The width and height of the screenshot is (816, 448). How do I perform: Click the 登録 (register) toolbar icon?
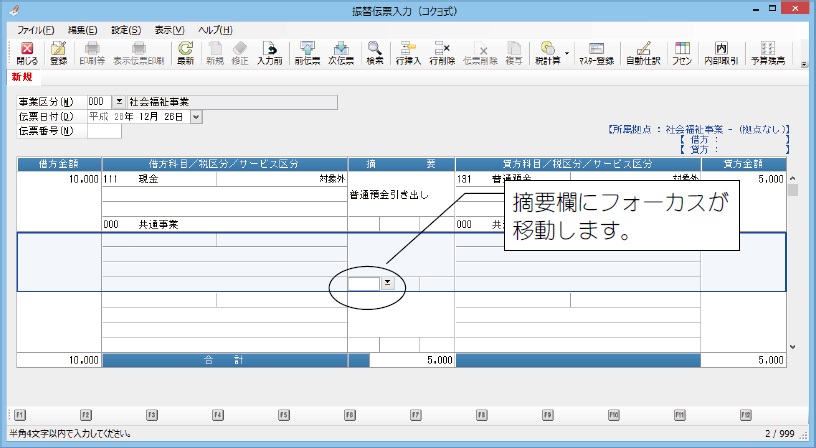[x=58, y=52]
